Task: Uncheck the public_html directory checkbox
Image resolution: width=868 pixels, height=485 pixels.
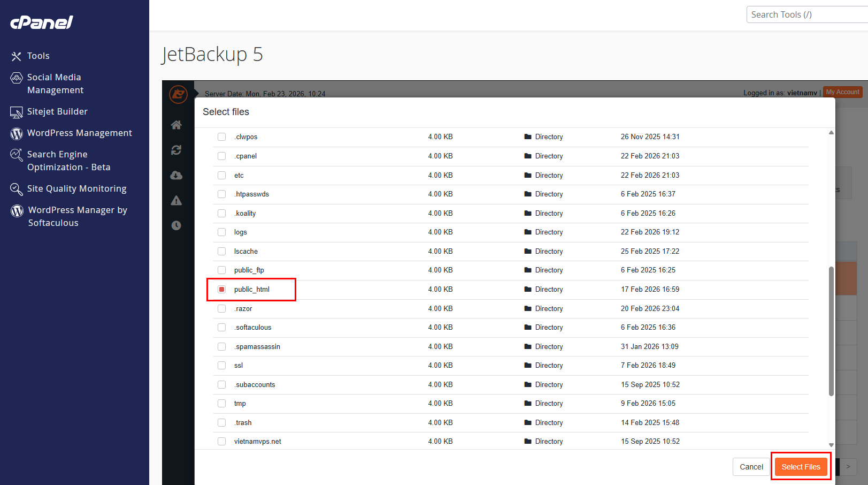Action: (221, 290)
